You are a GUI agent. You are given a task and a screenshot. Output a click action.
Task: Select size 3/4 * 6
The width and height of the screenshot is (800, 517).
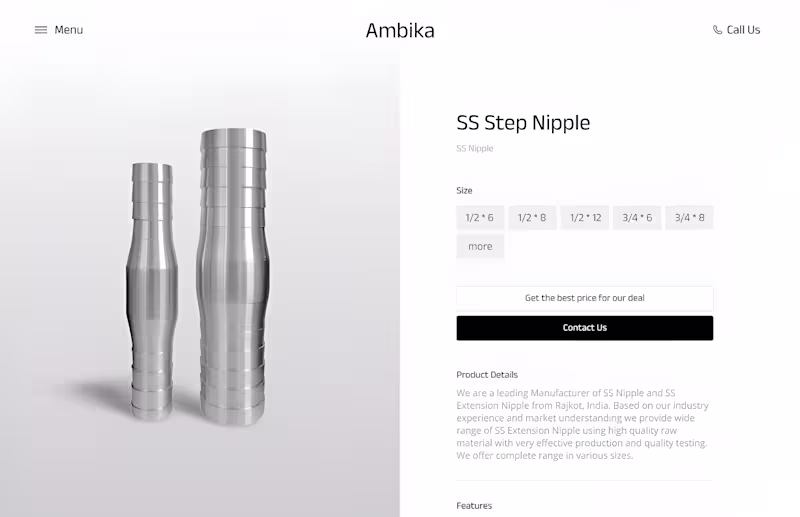coord(637,218)
